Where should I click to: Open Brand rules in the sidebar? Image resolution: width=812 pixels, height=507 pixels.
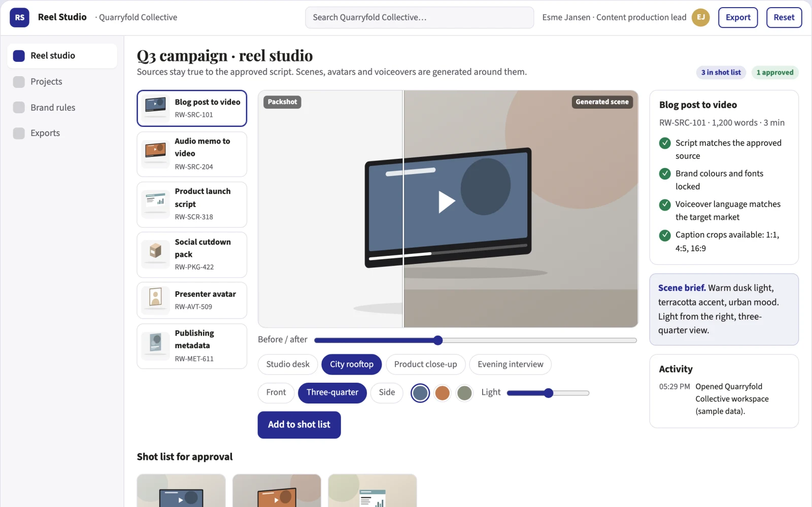[x=62, y=108]
